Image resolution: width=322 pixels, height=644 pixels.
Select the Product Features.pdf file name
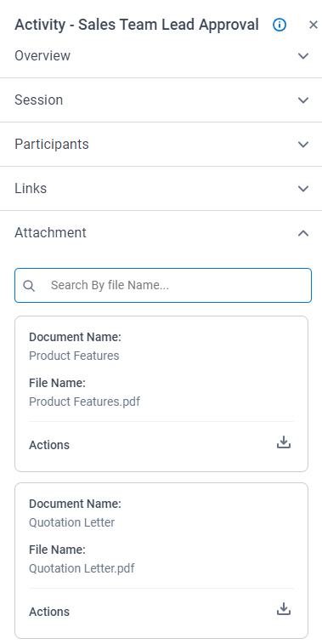[84, 402]
